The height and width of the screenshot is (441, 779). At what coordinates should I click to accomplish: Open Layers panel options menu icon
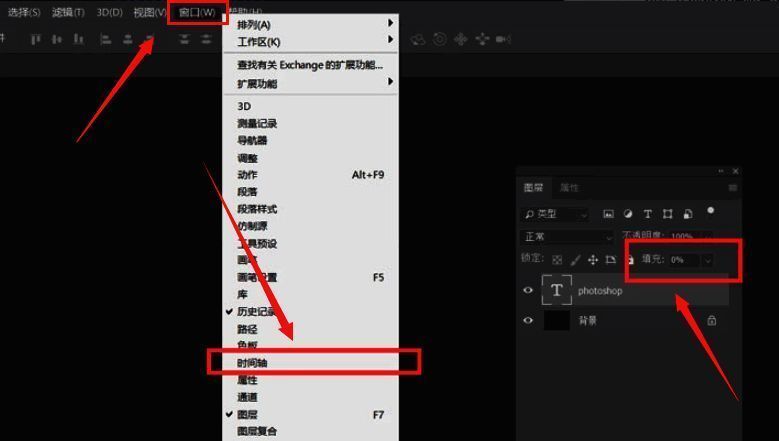point(733,188)
